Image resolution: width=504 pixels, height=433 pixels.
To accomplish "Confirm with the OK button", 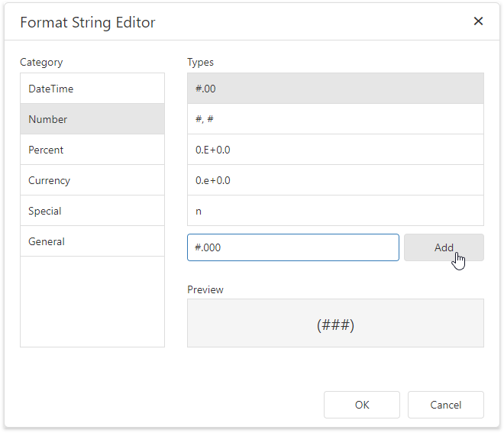I will click(362, 405).
